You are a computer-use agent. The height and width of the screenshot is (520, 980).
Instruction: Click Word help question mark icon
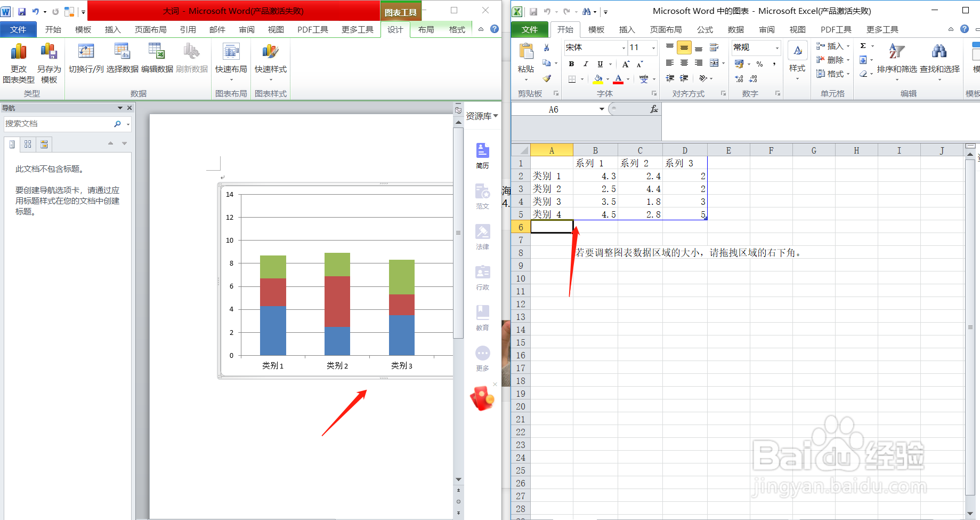point(495,29)
